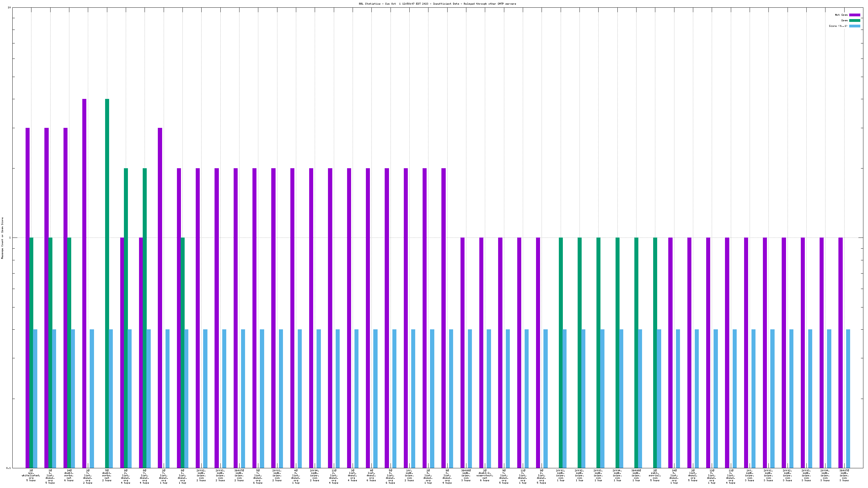
Task: Click the RBL Statistics chart title
Action: click(x=437, y=4)
